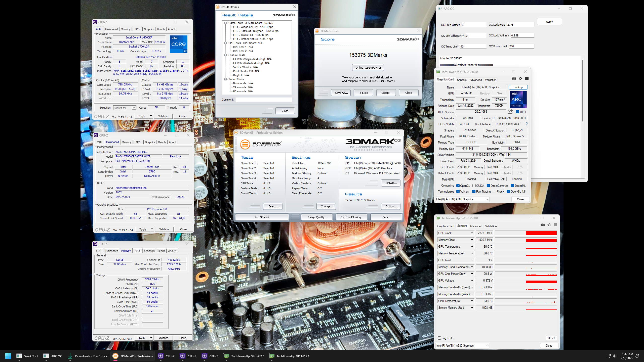The height and width of the screenshot is (362, 644).
Task: Click the Intel Core i7 logo in CPU-Z
Action: tap(178, 44)
